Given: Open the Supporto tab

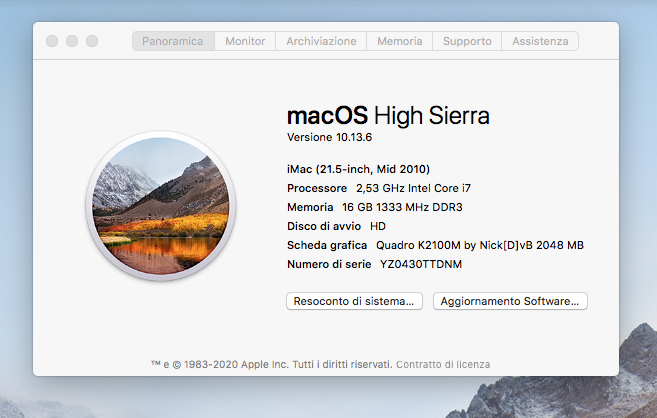Looking at the screenshot, I should (x=467, y=41).
